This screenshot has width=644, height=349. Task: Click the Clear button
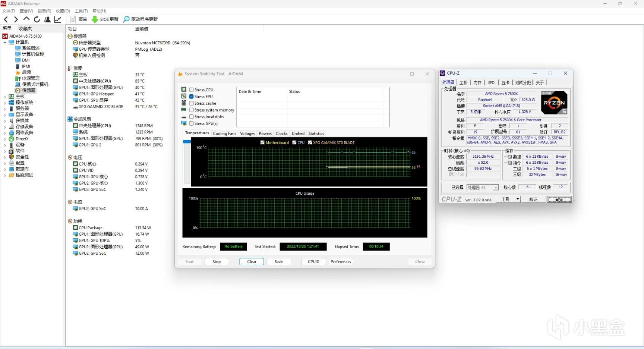[252, 262]
